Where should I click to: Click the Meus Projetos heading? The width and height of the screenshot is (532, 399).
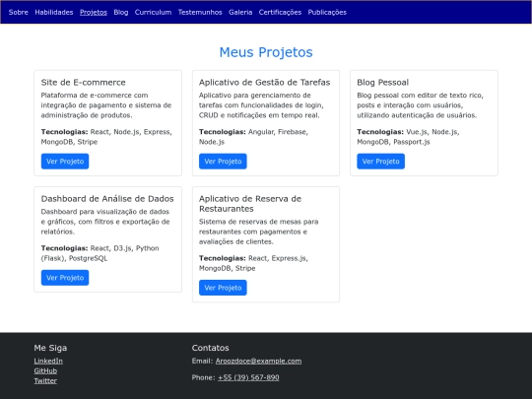pyautogui.click(x=266, y=52)
